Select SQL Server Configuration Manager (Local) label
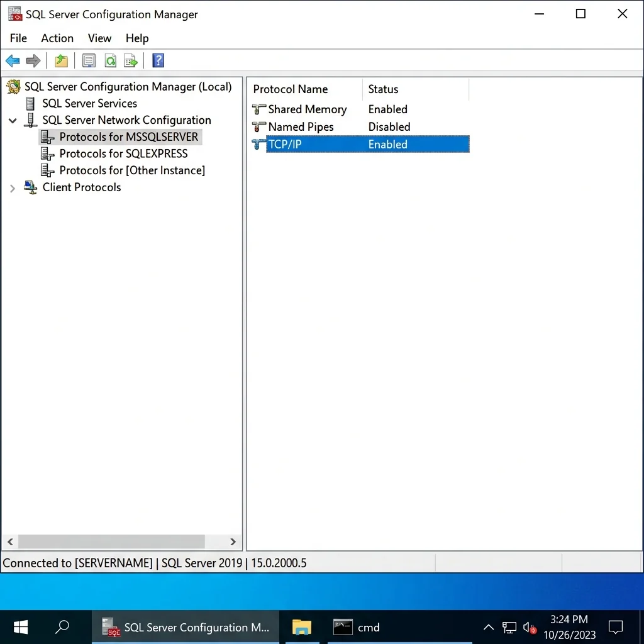This screenshot has height=644, width=644. (x=128, y=87)
